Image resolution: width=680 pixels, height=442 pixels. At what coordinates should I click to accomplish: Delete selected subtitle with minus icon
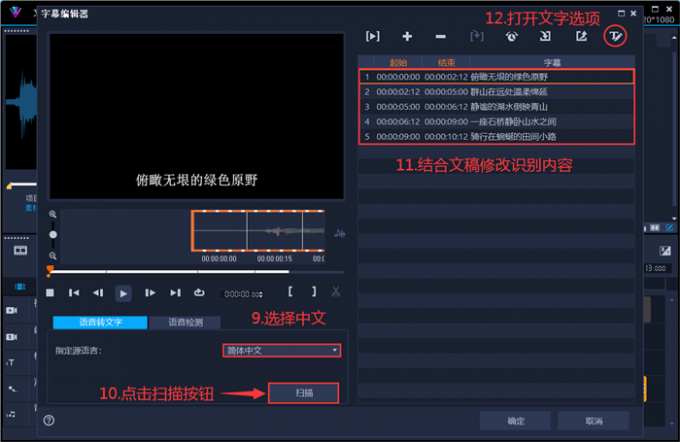point(441,37)
